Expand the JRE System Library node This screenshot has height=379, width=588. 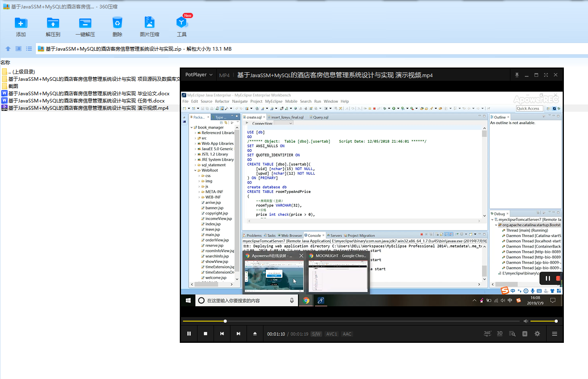tap(195, 160)
